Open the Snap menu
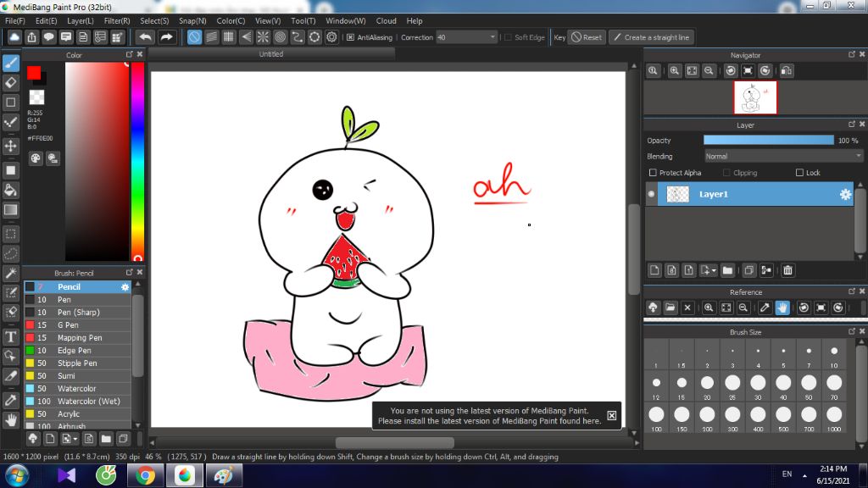868x488 pixels. click(192, 20)
